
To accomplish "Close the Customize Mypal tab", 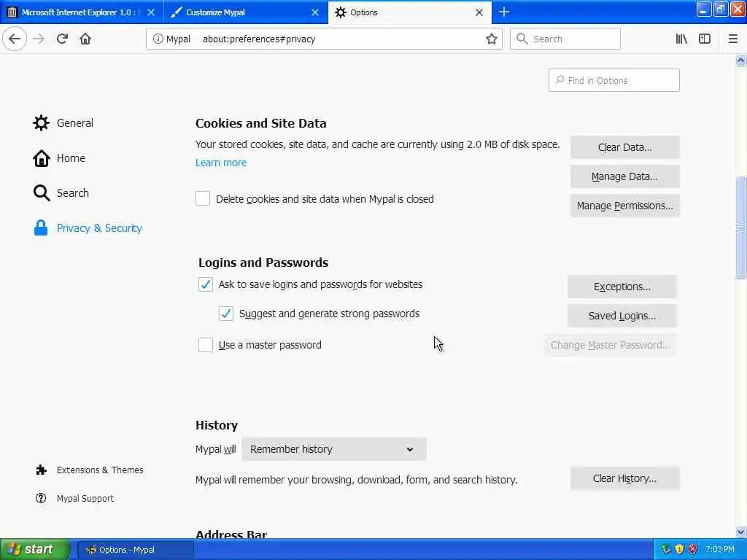I will tap(315, 12).
